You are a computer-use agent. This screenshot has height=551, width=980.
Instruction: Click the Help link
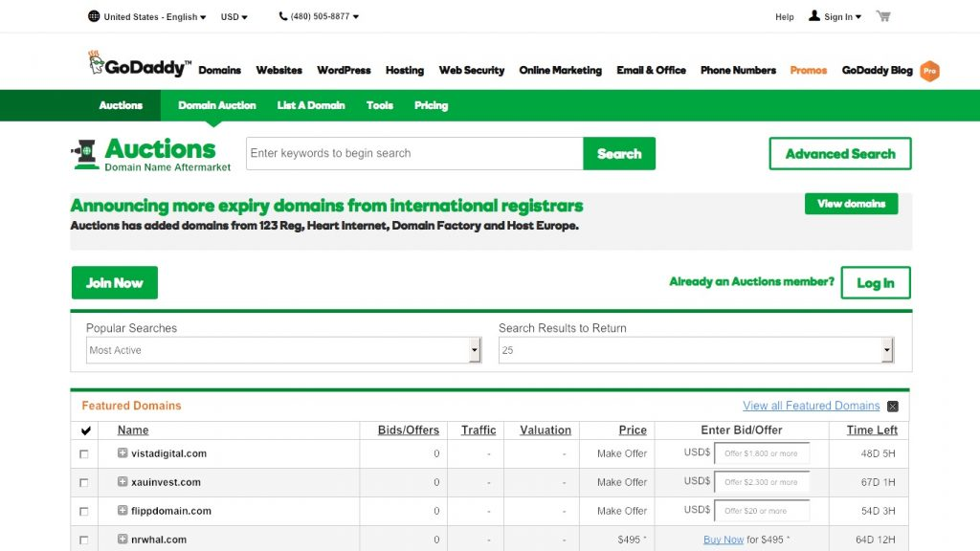tap(785, 17)
